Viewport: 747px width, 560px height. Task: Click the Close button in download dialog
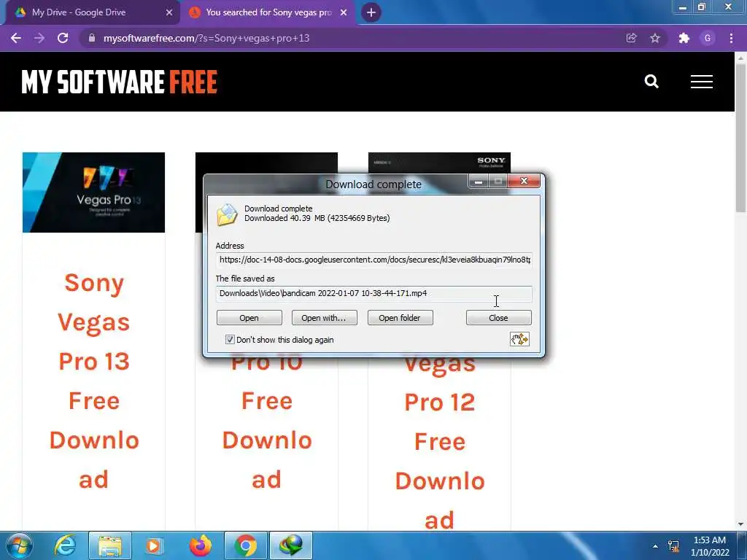(x=498, y=318)
